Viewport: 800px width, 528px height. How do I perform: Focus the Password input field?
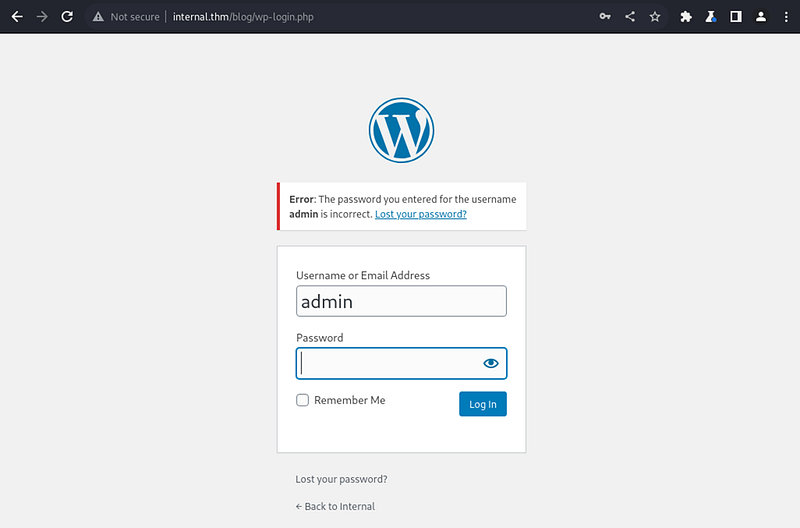pyautogui.click(x=402, y=363)
